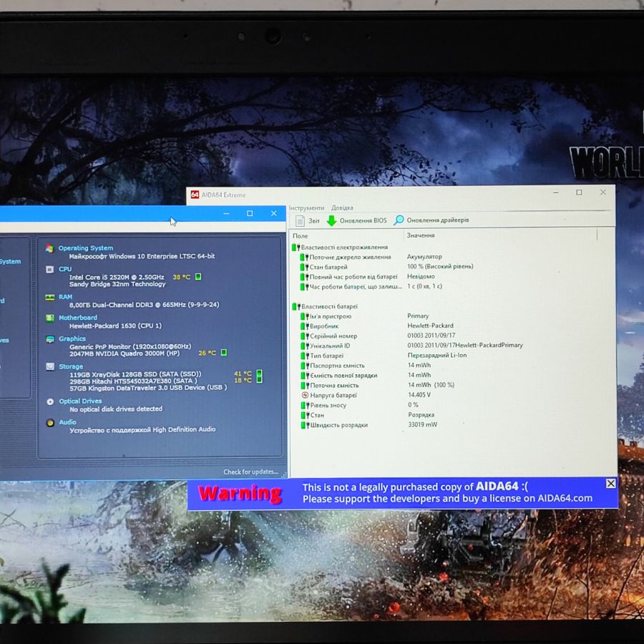Viewport: 644px width, 644px height.
Task: Click the CPU chip icon in Speccy
Action: click(x=49, y=270)
